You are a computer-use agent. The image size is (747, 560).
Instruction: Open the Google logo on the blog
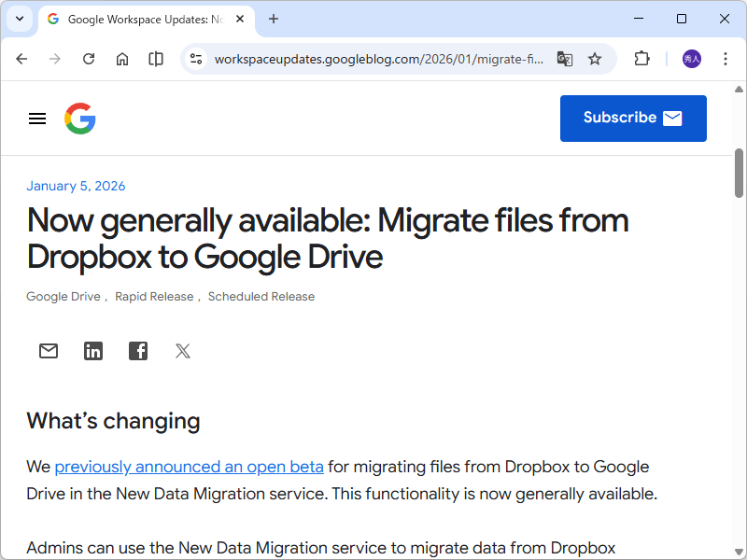(x=80, y=119)
